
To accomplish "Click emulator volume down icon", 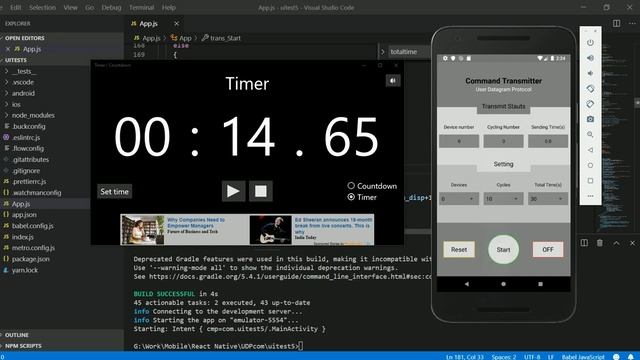I will tap(590, 73).
